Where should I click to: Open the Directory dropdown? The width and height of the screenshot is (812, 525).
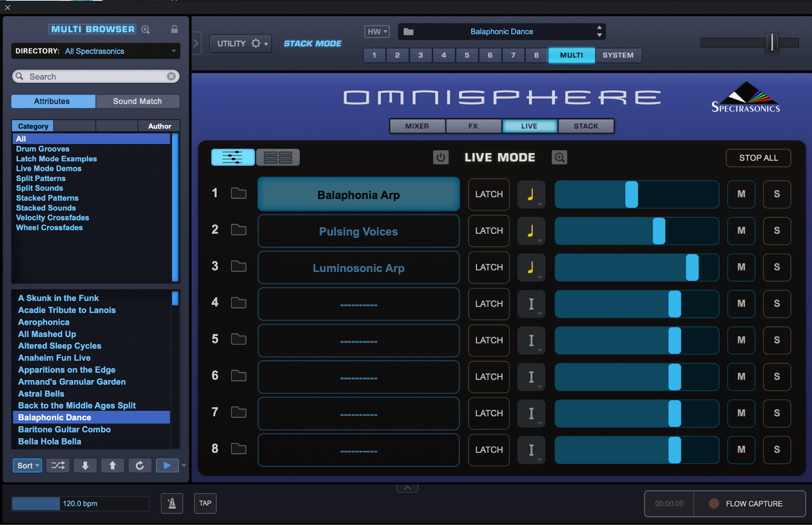click(x=95, y=51)
